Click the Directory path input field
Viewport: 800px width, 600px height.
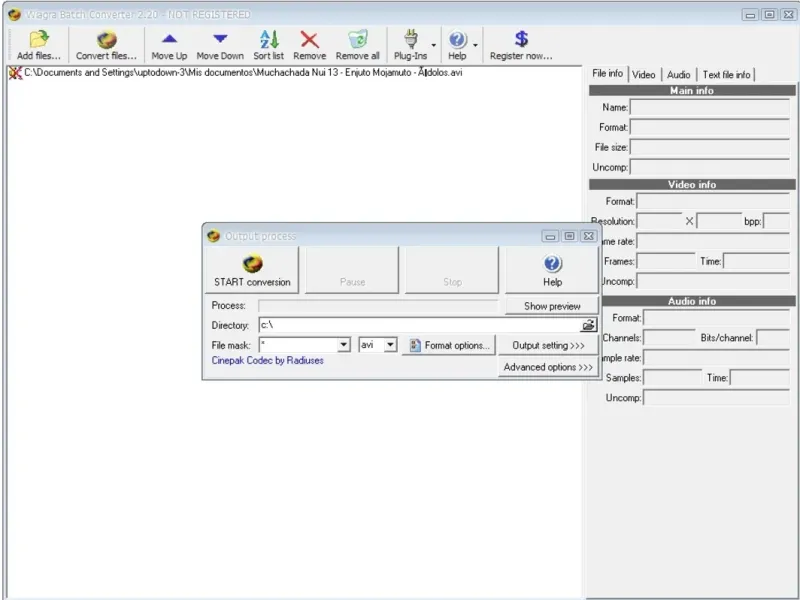tap(418, 325)
